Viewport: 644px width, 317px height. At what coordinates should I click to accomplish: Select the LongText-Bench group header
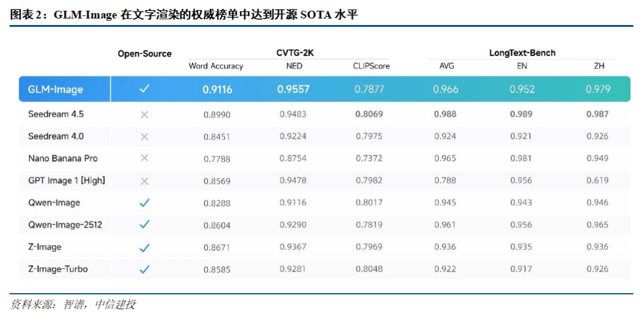[x=522, y=53]
